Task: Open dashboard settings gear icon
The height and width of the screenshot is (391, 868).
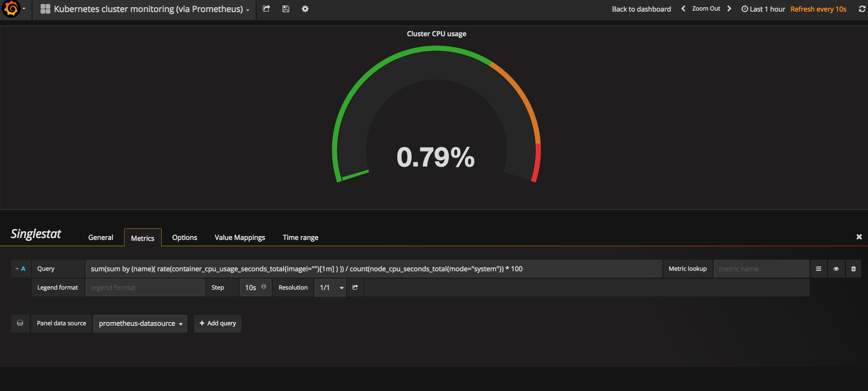Action: [x=305, y=9]
